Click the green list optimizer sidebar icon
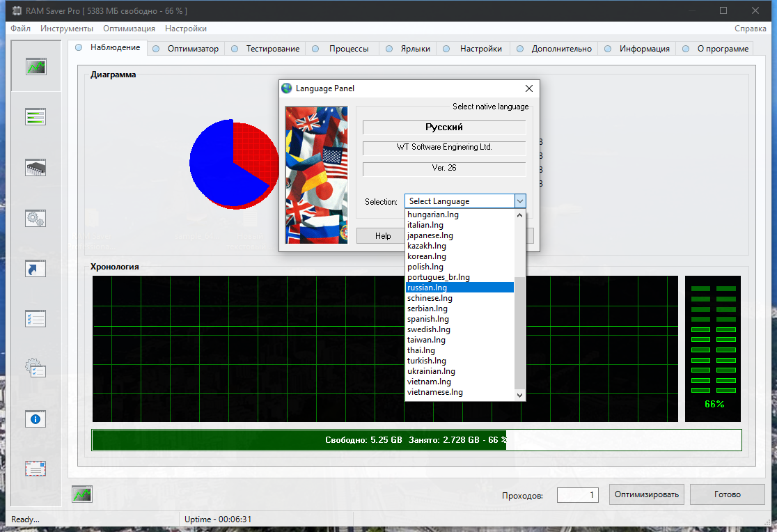 pos(36,116)
